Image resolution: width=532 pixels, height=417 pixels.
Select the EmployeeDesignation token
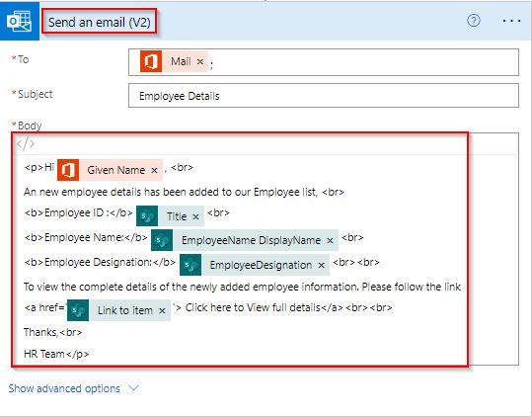(255, 265)
